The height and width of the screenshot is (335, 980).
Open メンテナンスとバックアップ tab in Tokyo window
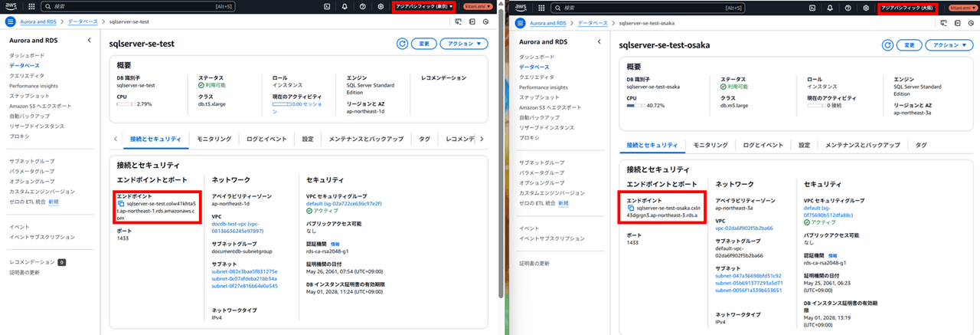pyautogui.click(x=366, y=139)
